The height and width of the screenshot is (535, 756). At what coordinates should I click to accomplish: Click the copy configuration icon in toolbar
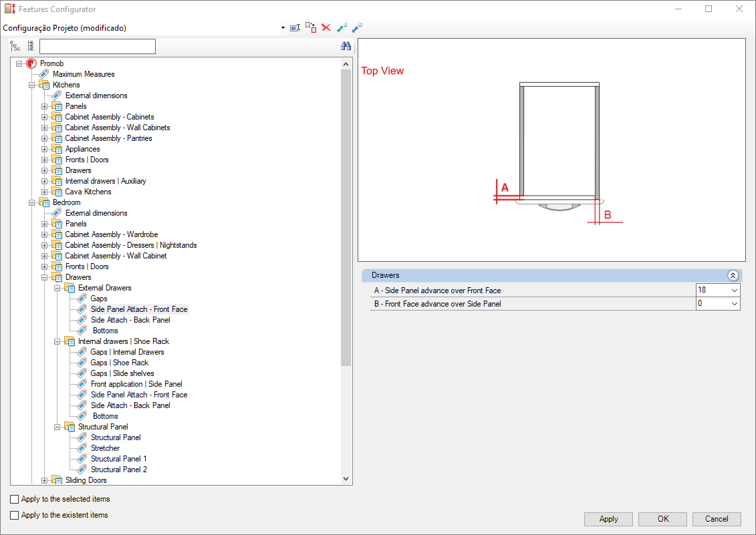(x=311, y=27)
